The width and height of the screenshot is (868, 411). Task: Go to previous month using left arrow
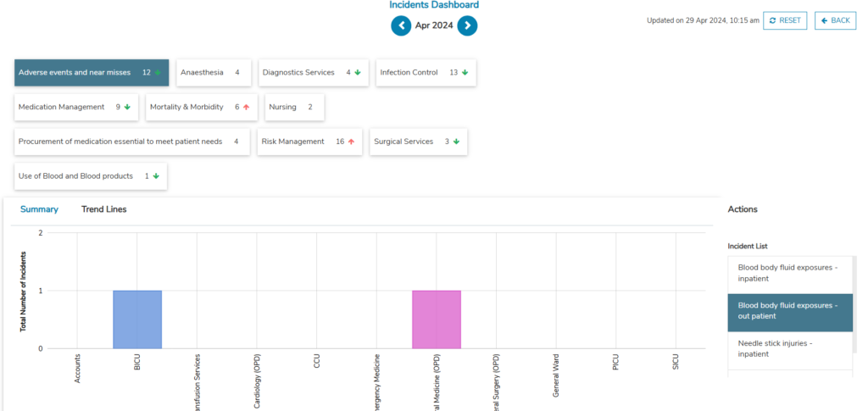coord(401,26)
